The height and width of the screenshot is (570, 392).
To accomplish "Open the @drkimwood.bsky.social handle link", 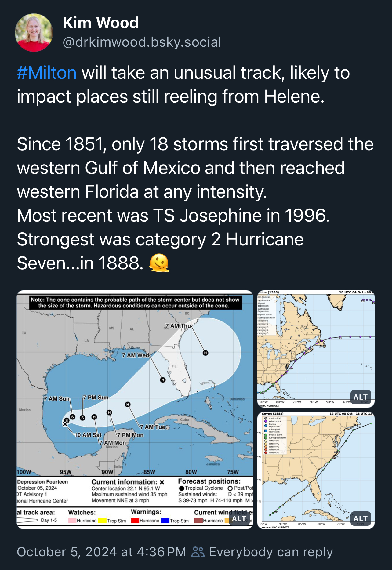I will coord(142,42).
